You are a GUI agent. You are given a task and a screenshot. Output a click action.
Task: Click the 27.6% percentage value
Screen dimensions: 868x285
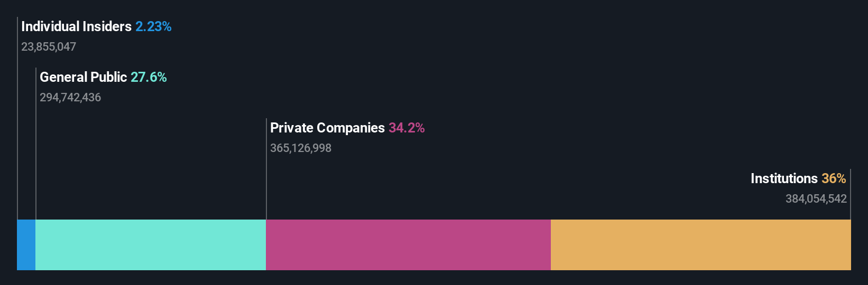(x=149, y=77)
